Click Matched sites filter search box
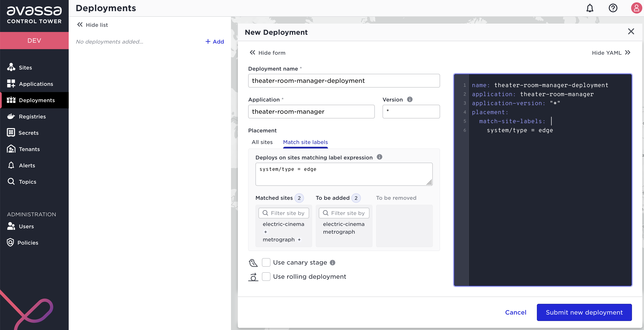Viewport: 644px width, 330px height. click(284, 213)
